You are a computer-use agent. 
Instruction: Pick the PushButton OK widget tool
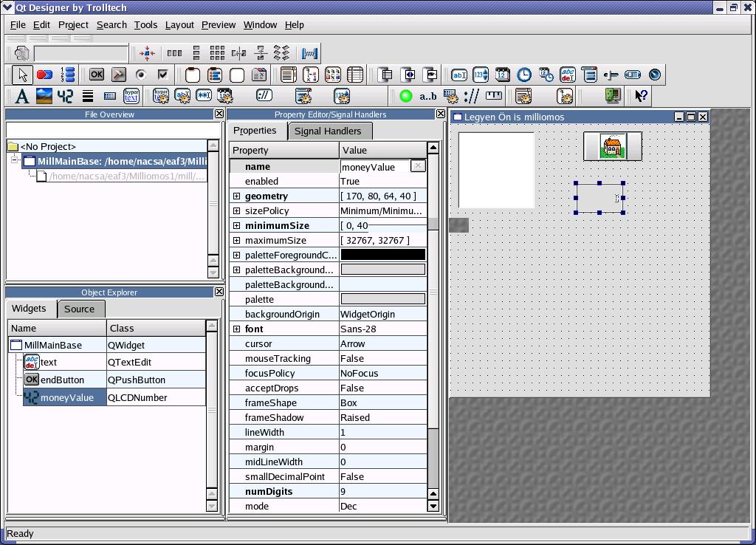(97, 75)
